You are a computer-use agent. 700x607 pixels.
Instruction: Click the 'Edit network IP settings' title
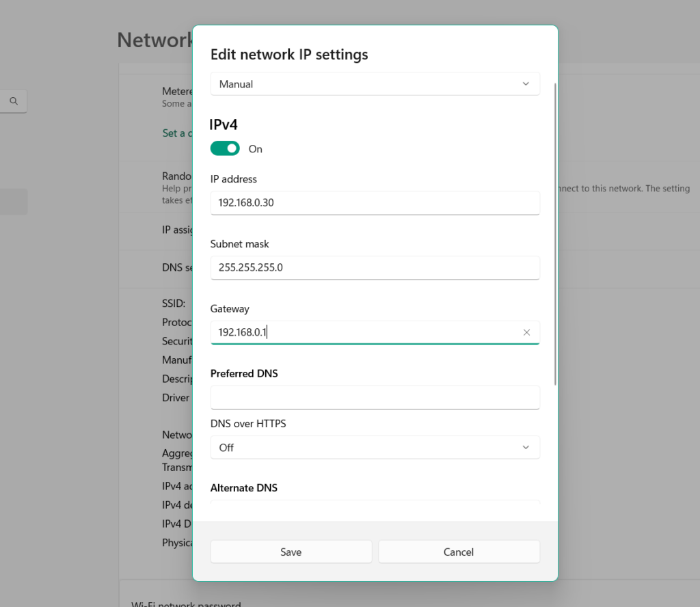pyautogui.click(x=289, y=55)
